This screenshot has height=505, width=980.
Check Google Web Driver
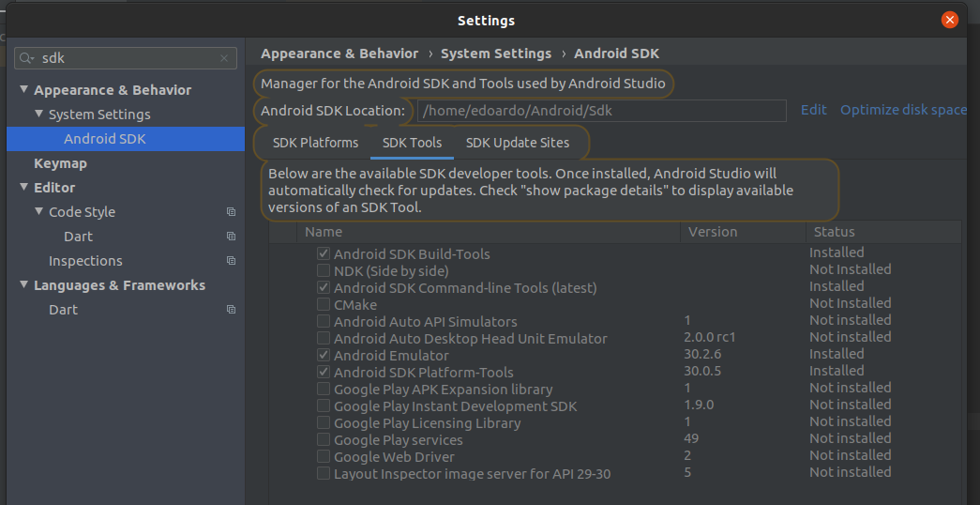[x=324, y=456]
